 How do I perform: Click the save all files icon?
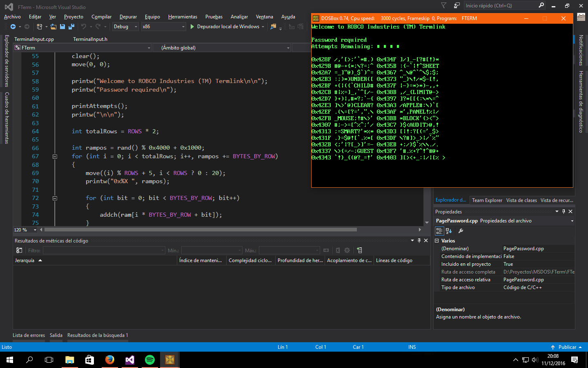71,27
